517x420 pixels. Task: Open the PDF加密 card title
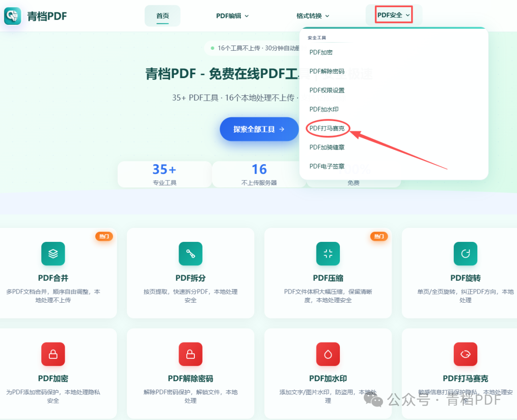[x=53, y=378]
